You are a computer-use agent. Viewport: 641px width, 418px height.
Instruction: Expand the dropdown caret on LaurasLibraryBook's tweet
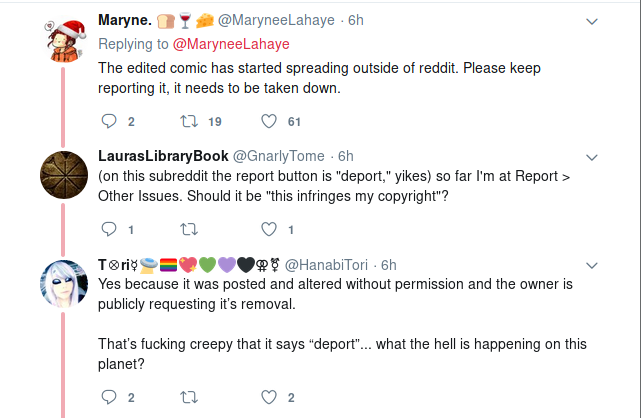(x=592, y=157)
